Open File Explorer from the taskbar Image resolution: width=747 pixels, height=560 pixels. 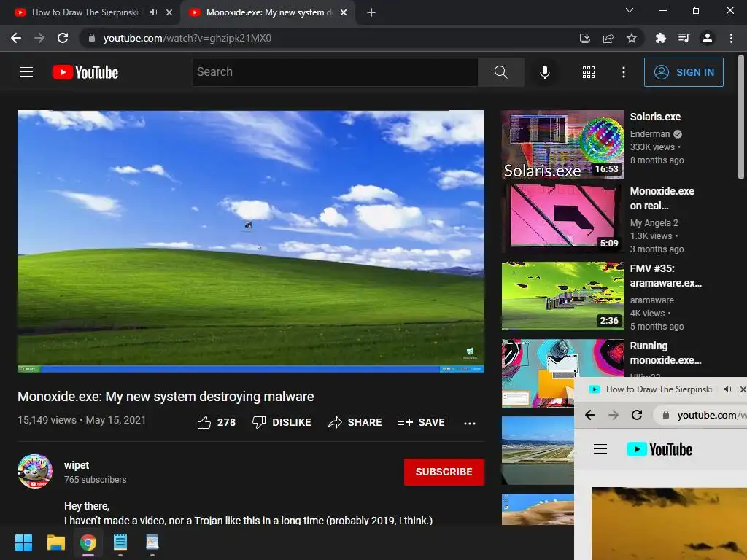coord(55,542)
